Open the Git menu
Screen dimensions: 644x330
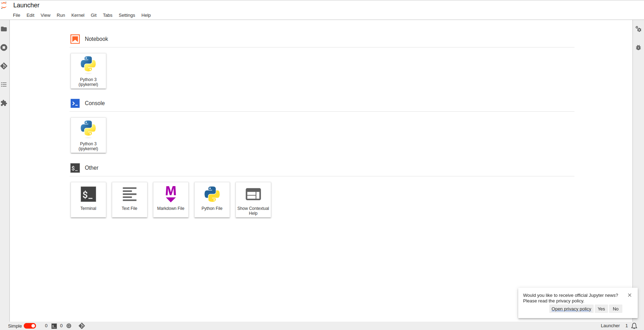point(94,15)
